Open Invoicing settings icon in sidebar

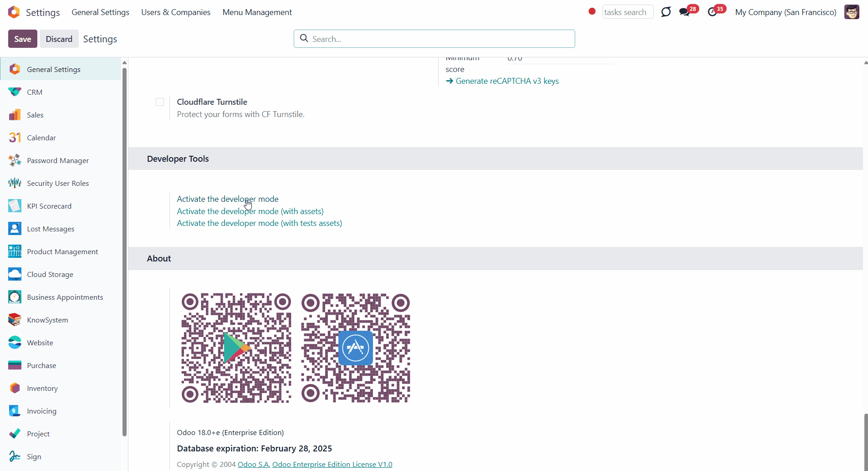[x=15, y=411]
